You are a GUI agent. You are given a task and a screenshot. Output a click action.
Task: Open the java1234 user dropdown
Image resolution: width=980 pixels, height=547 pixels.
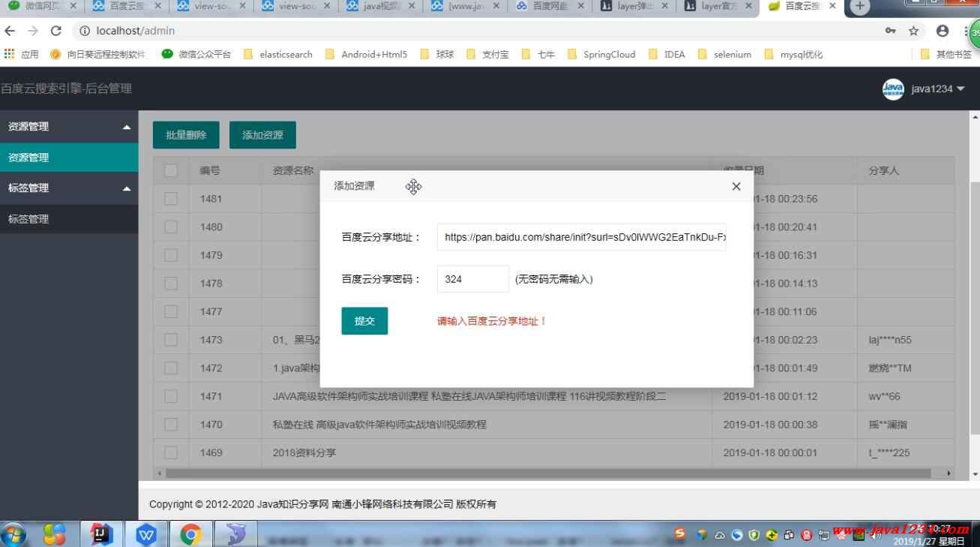[x=938, y=89]
